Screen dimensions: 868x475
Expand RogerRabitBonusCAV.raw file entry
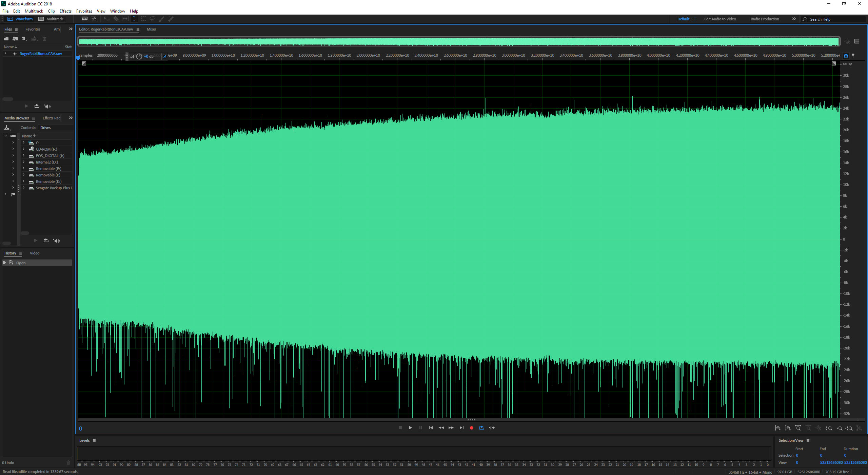5,54
